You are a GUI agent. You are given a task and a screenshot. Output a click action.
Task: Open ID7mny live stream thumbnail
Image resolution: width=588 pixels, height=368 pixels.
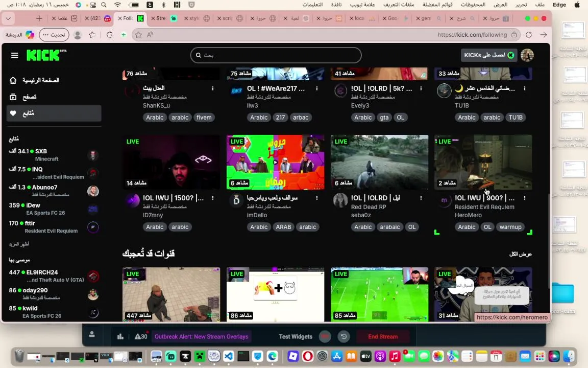(171, 162)
